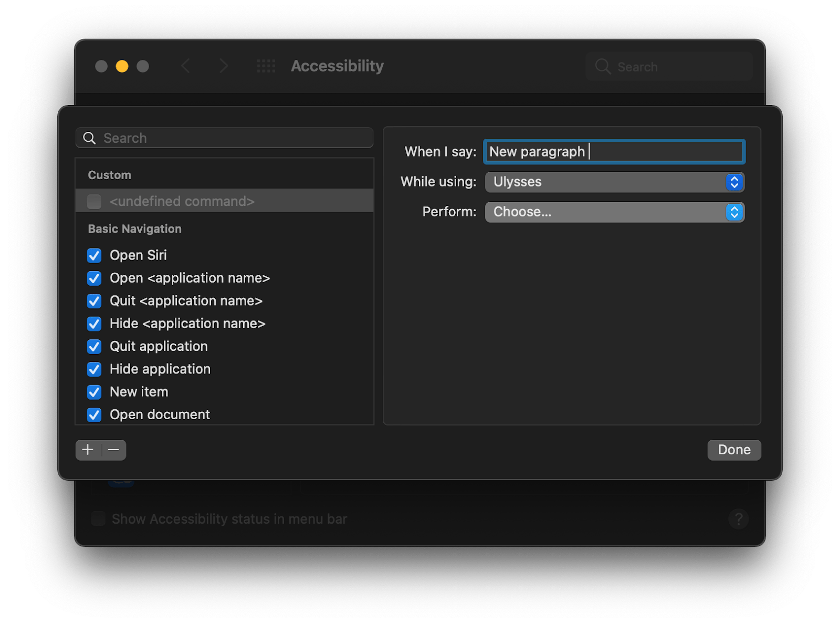Click the Accessibility window Search field
840x623 pixels.
click(669, 67)
